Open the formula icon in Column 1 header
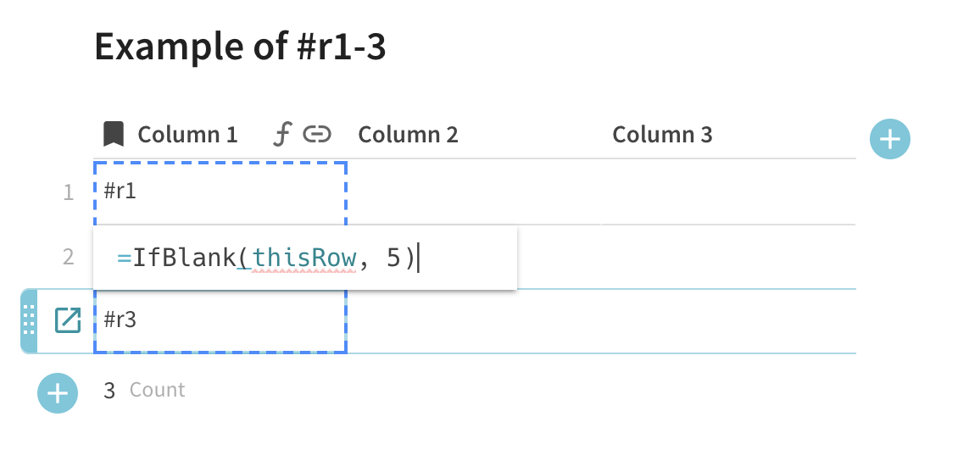This screenshot has width=980, height=461. pyautogui.click(x=282, y=134)
